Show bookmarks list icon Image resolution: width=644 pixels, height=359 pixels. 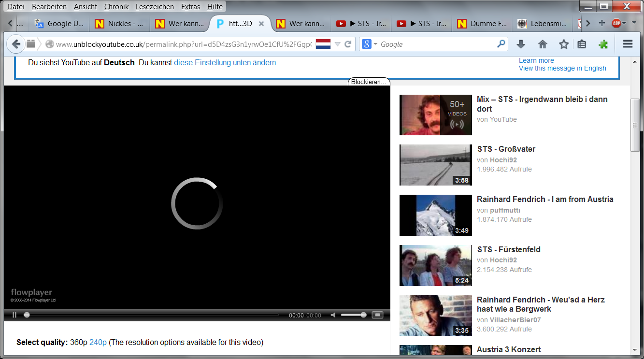click(582, 44)
